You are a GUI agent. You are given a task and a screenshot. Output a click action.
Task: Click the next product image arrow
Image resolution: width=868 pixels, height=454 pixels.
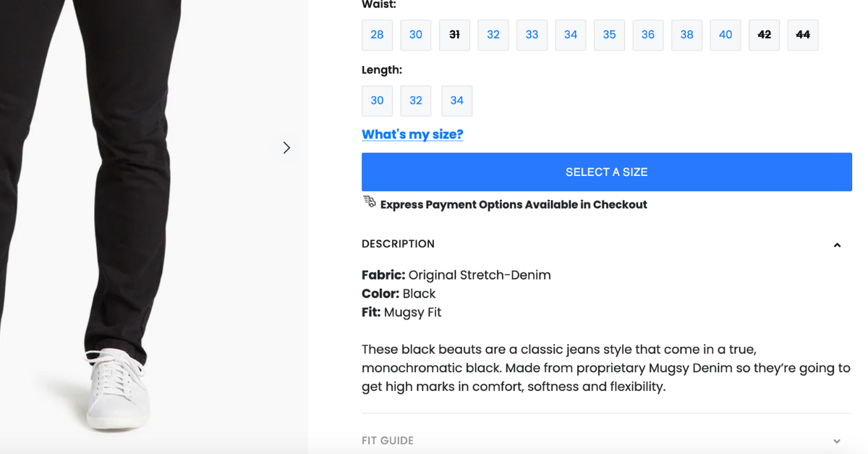(286, 147)
